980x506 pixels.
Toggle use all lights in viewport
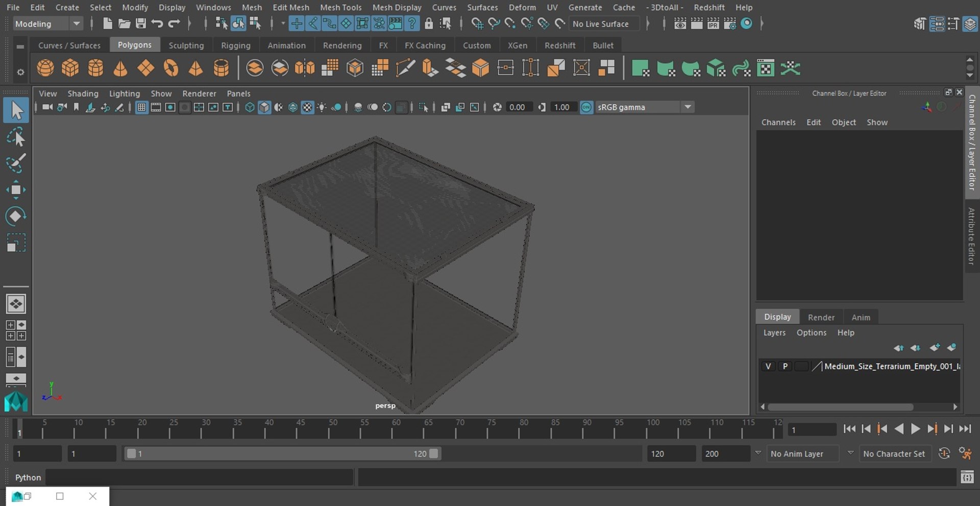pyautogui.click(x=322, y=107)
